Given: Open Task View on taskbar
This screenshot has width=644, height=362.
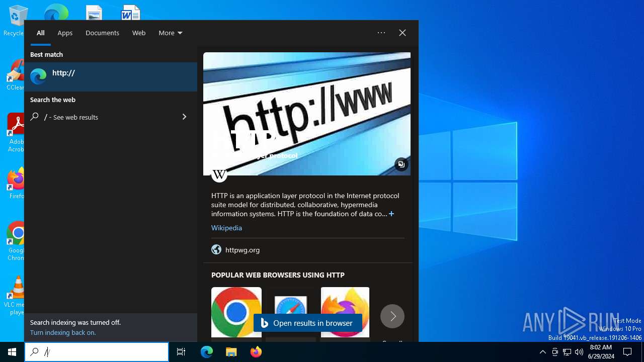Looking at the screenshot, I should 181,352.
